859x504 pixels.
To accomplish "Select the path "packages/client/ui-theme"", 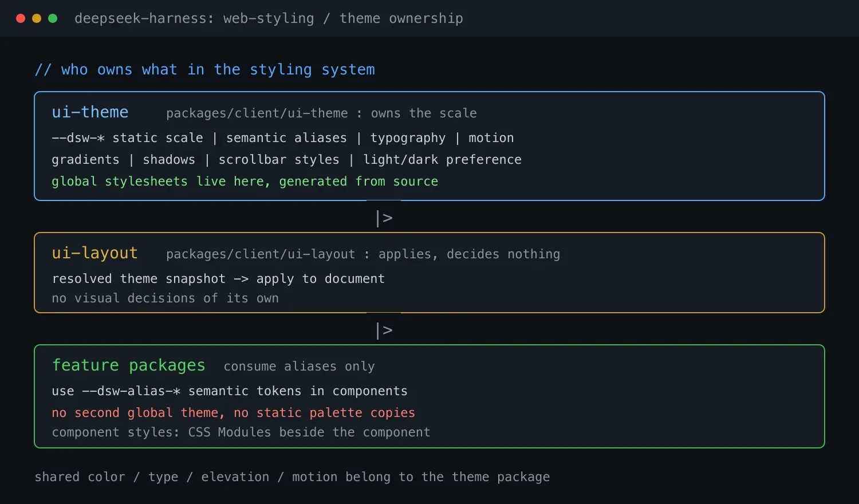I will tap(257, 113).
